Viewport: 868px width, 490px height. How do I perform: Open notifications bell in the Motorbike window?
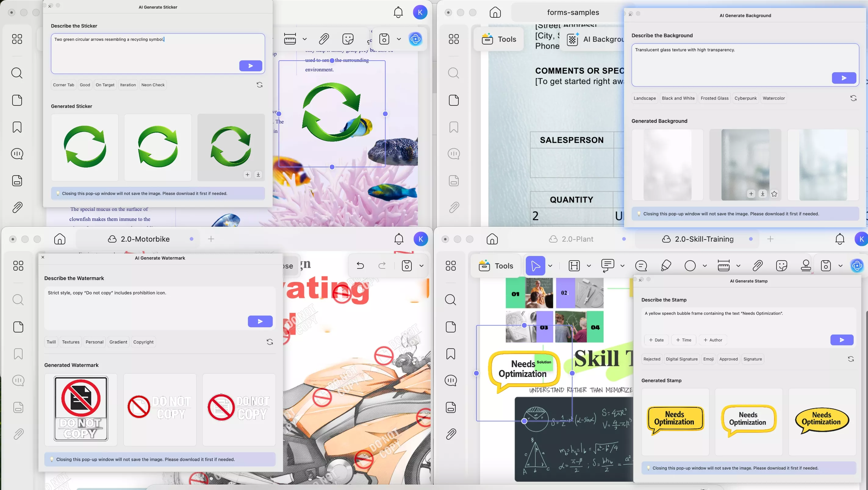point(399,239)
